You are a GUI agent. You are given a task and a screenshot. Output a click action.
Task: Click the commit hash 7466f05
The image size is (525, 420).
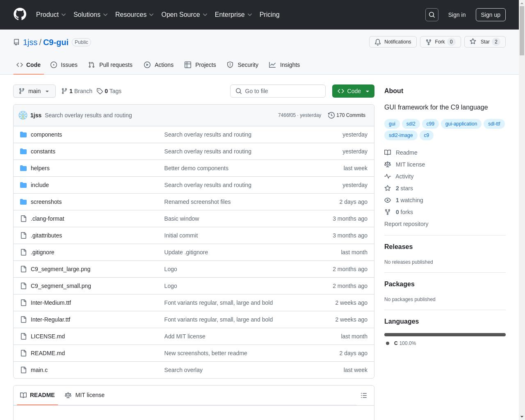[287, 115]
